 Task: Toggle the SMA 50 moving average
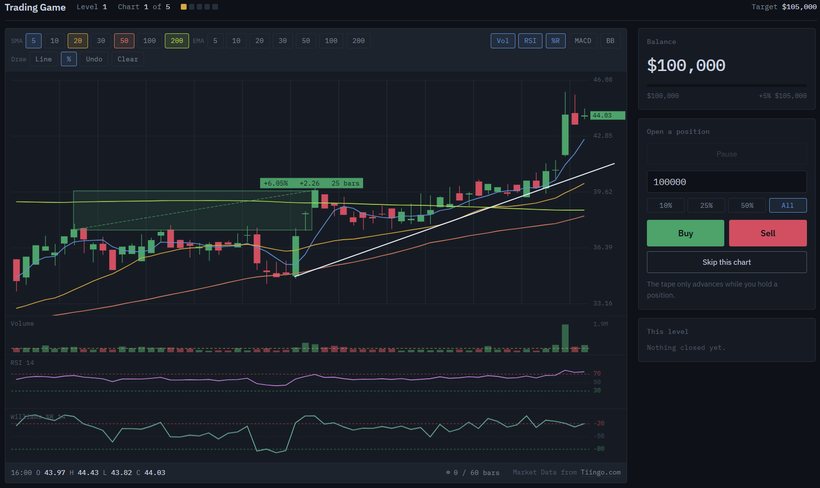click(x=124, y=41)
